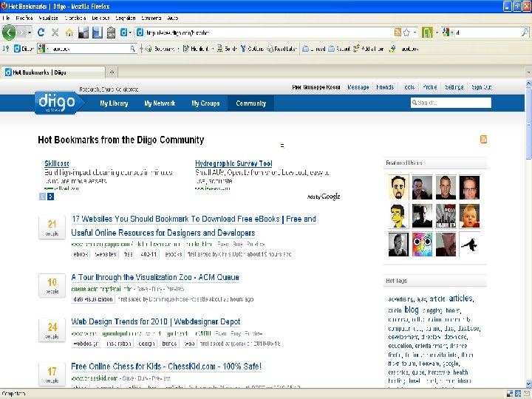The width and height of the screenshot is (532, 399).
Task: Open the Modifica menu
Action: click(24, 18)
